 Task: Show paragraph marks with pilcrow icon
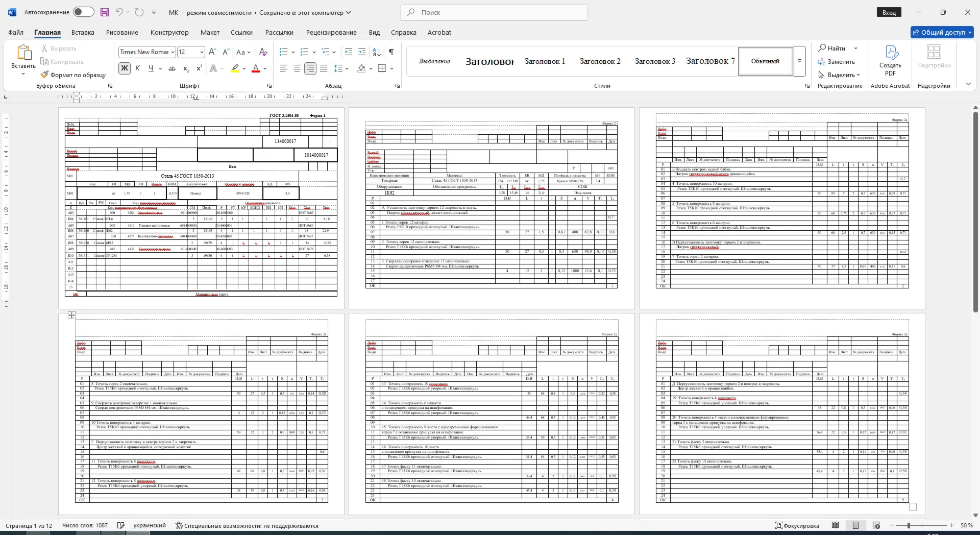pyautogui.click(x=391, y=52)
